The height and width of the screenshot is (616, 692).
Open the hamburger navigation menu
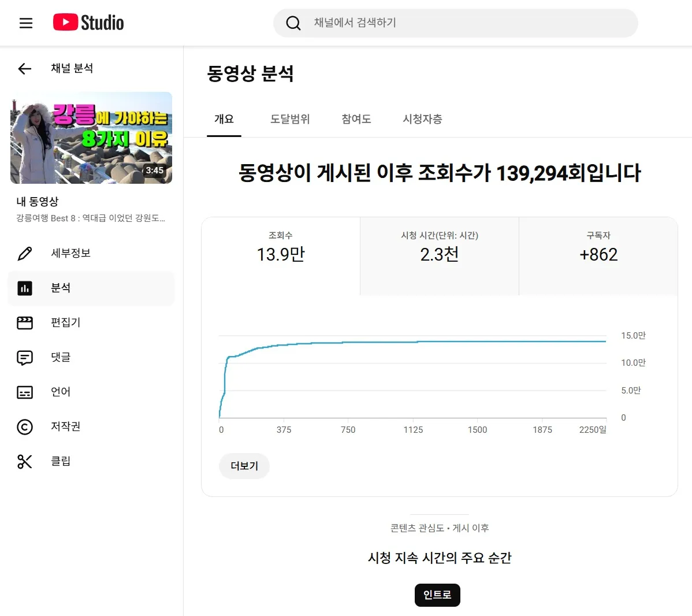26,23
